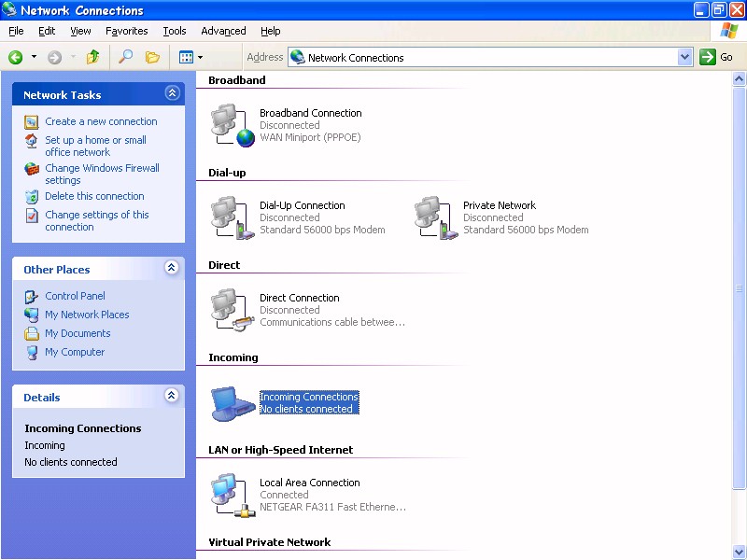Click the highlighted Incoming Connections label

click(309, 403)
